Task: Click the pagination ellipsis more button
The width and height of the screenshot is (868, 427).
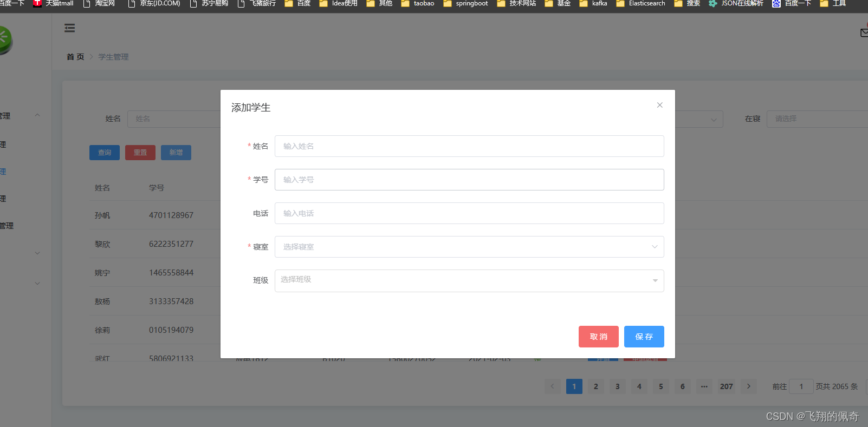Action: pyautogui.click(x=704, y=386)
